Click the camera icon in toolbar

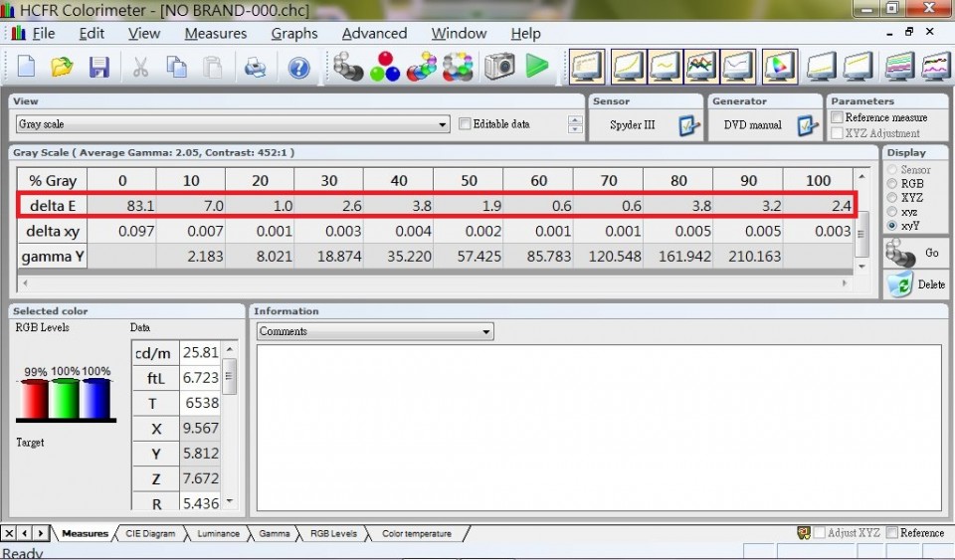pyautogui.click(x=499, y=68)
